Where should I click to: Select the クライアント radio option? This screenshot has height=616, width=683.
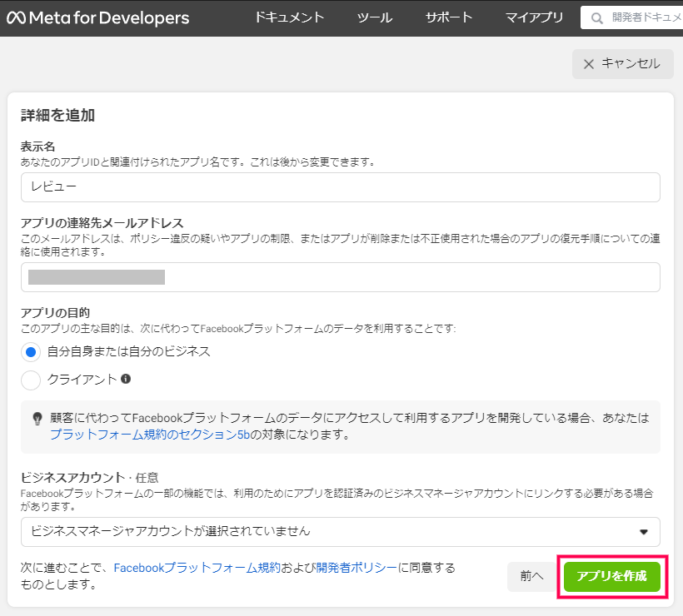point(31,380)
